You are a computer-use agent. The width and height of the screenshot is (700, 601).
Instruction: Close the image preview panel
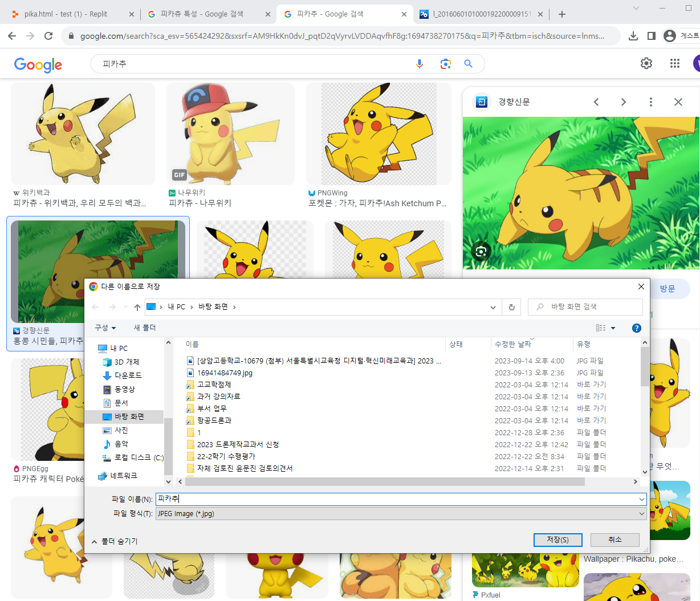click(678, 102)
